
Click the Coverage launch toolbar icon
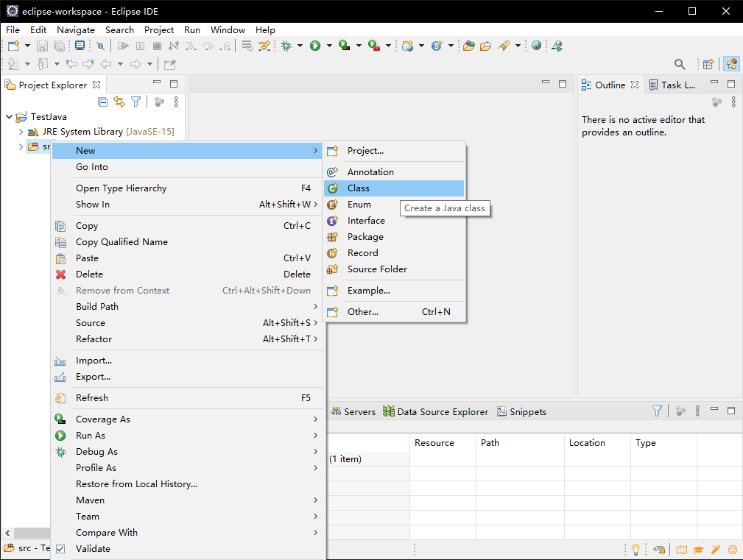345,46
